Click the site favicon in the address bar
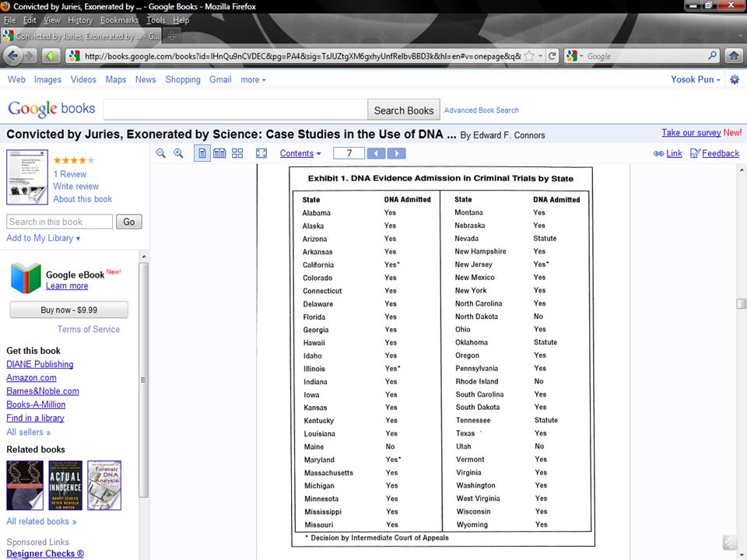This screenshot has width=747, height=560. [75, 56]
